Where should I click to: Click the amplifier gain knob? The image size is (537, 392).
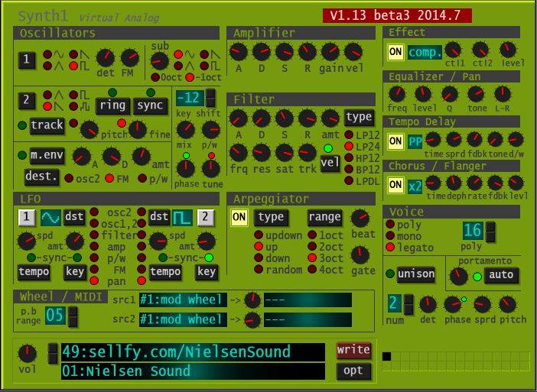coord(330,52)
